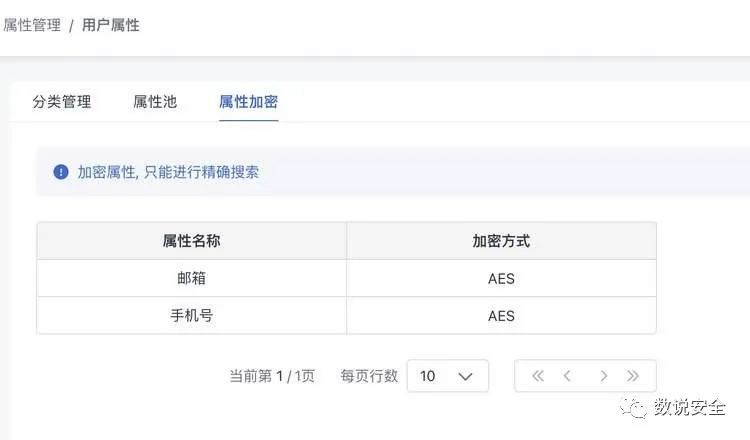Select the 属性加密 tab
This screenshot has height=440, width=750.
[249, 101]
